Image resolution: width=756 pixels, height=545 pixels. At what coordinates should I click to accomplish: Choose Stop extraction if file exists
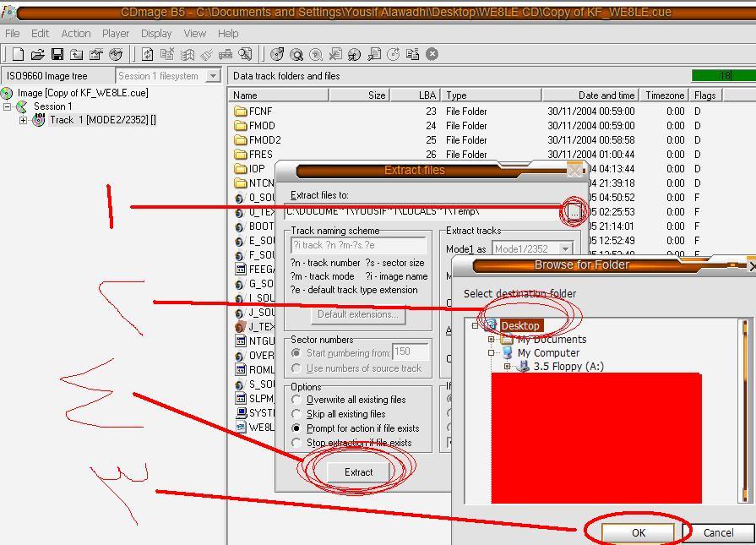click(296, 443)
